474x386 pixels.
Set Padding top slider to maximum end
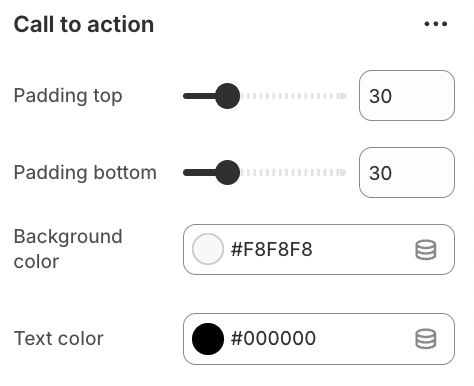pyautogui.click(x=343, y=96)
